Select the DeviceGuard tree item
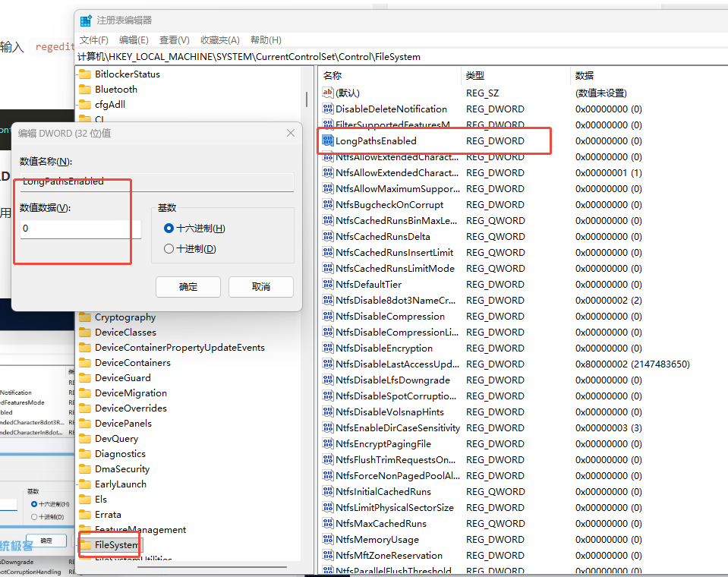Image resolution: width=728 pixels, height=577 pixels. tap(122, 378)
